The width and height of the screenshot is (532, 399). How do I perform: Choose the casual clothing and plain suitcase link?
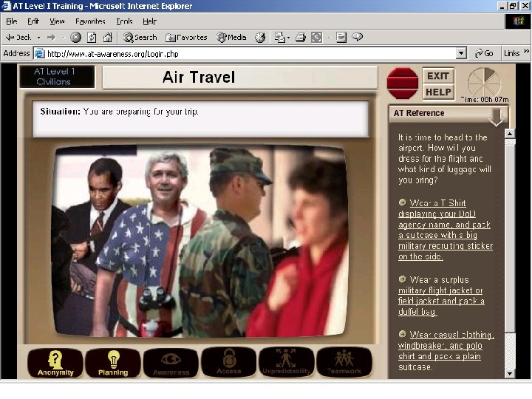[446, 350]
